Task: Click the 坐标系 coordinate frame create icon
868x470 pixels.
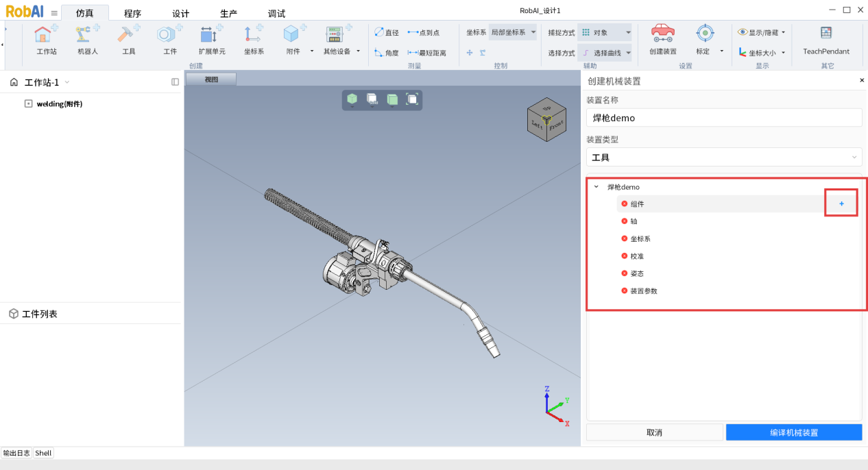Action: pos(254,34)
